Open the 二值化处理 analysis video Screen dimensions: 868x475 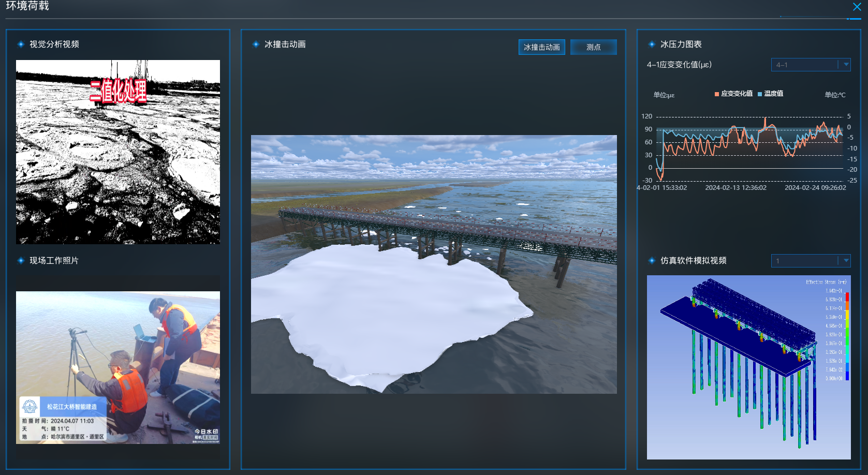tap(118, 152)
